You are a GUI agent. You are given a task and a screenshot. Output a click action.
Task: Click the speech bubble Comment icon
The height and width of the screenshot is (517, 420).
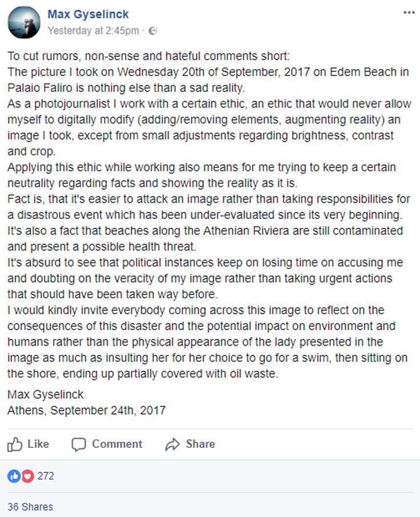click(x=79, y=444)
